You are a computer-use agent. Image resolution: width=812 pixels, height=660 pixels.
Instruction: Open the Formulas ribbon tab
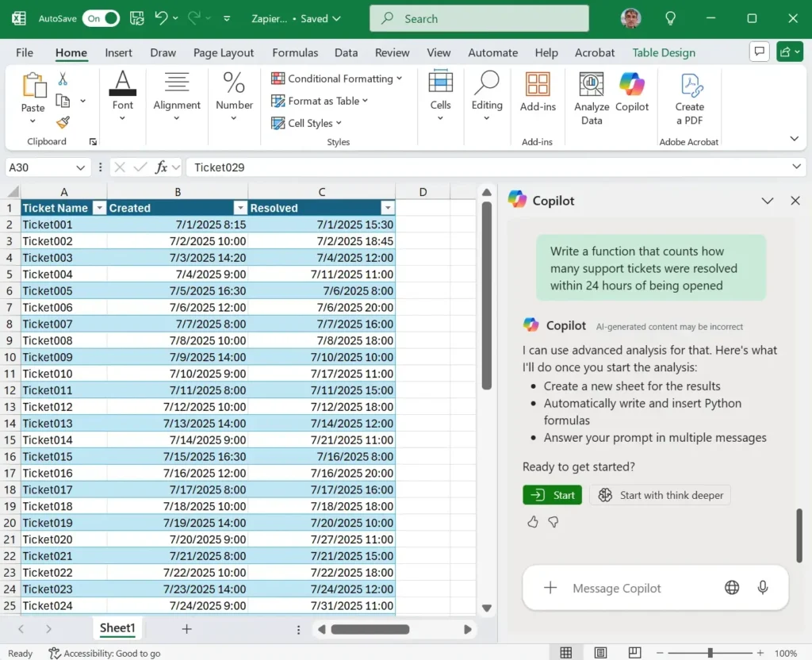pyautogui.click(x=295, y=52)
